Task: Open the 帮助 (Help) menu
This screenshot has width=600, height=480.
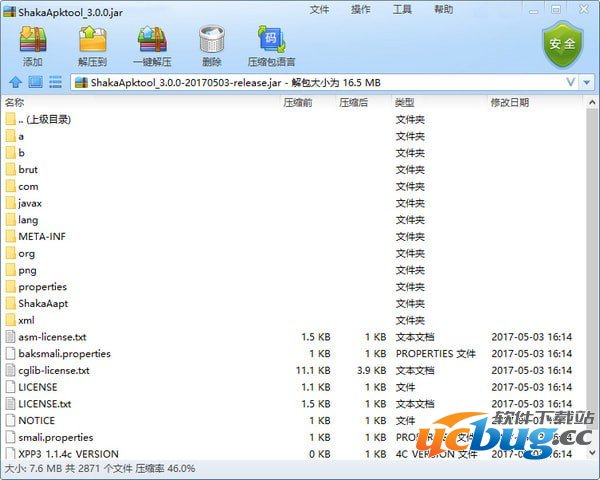Action: (443, 9)
